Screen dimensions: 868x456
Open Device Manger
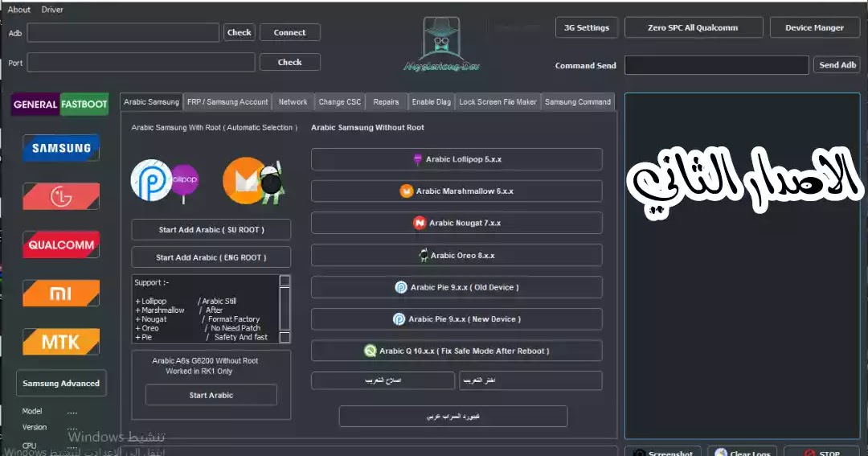814,27
